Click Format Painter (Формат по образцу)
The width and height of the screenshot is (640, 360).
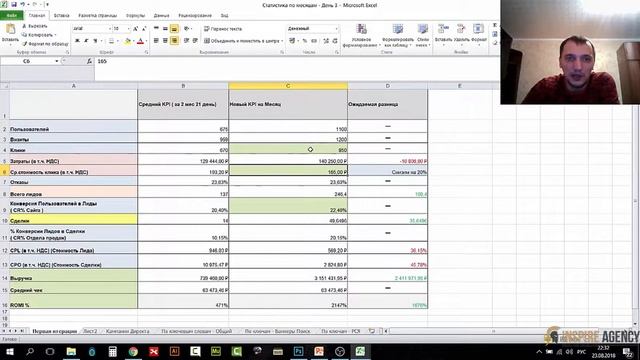(x=45, y=44)
